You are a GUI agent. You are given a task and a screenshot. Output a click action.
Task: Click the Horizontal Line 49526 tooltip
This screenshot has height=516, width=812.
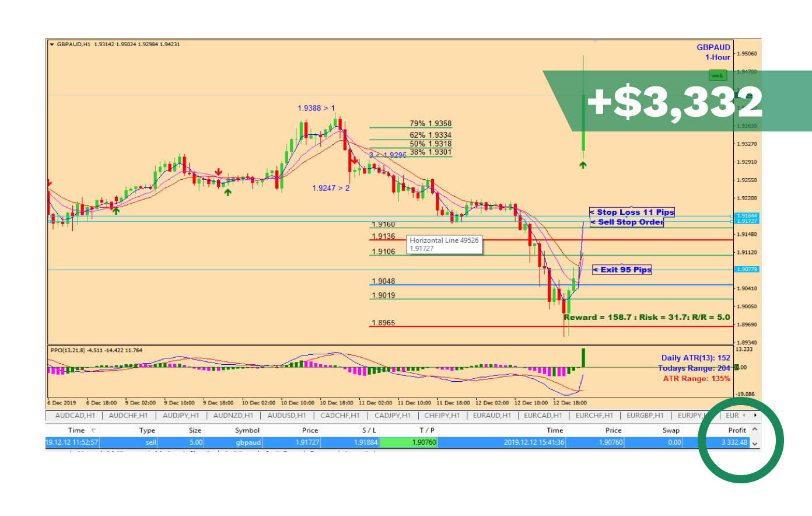[444, 245]
